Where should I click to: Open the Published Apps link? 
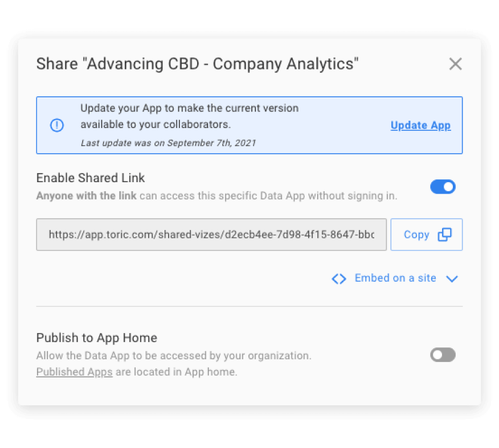[74, 372]
